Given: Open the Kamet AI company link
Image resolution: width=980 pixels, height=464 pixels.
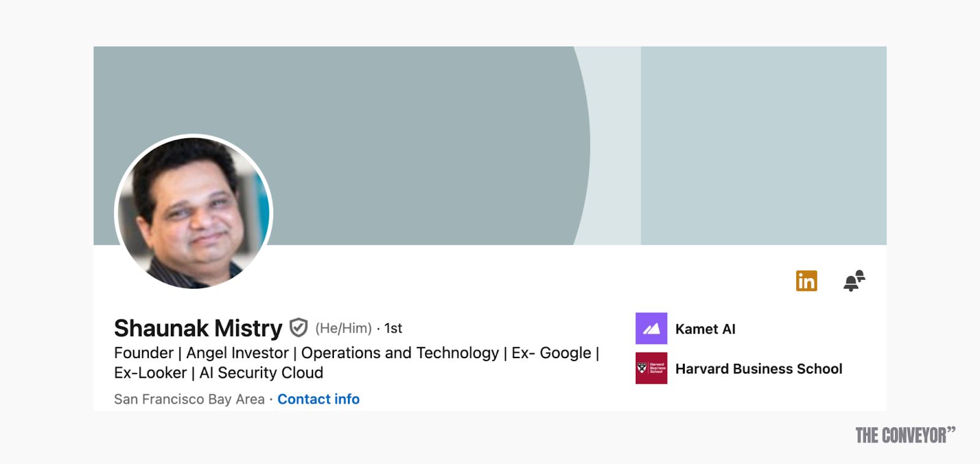Looking at the screenshot, I should [705, 329].
